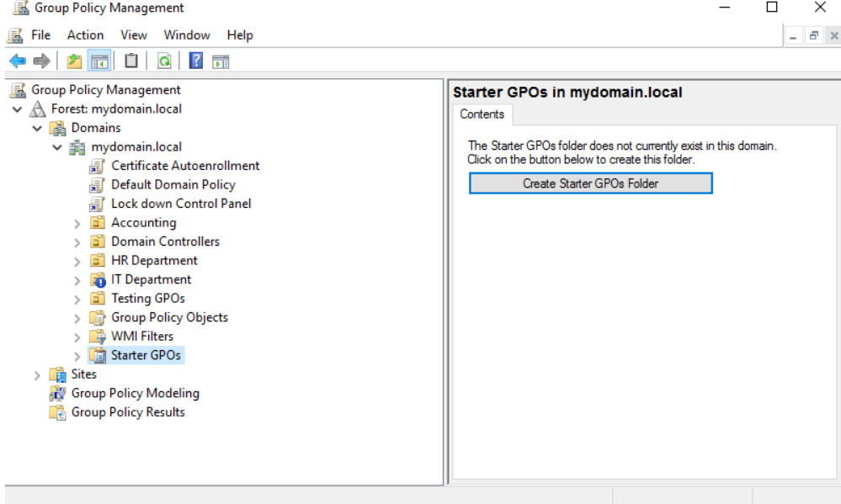Collapse the Domains node
This screenshot has width=841, height=504.
coord(37,128)
